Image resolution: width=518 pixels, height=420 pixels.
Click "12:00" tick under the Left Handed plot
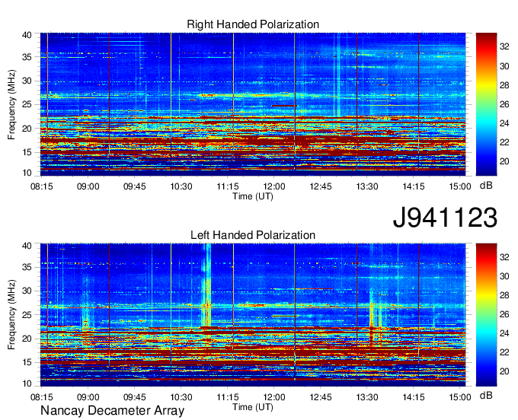274,397
